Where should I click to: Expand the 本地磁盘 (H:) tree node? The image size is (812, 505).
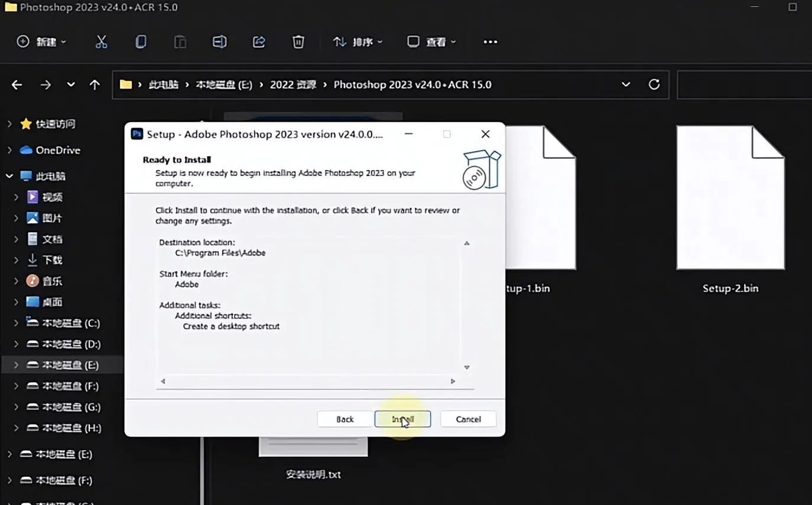pyautogui.click(x=17, y=428)
